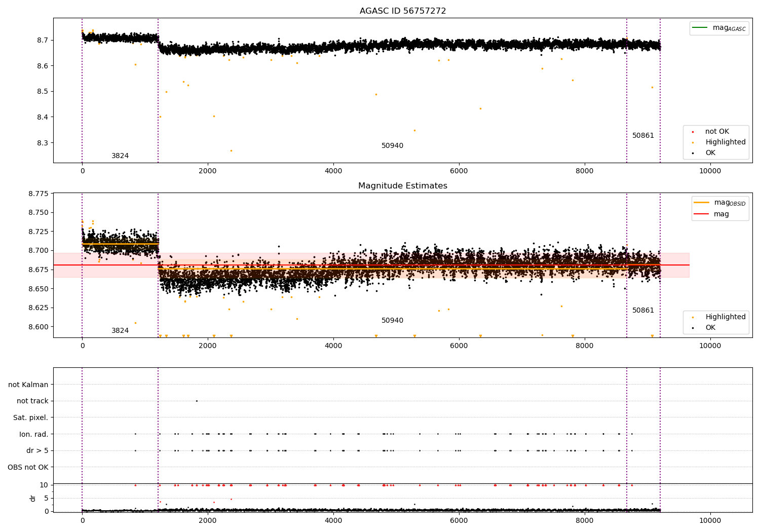Click the 'OBS not OK' row label
Viewport: 760px width, 532px height.
point(28,467)
